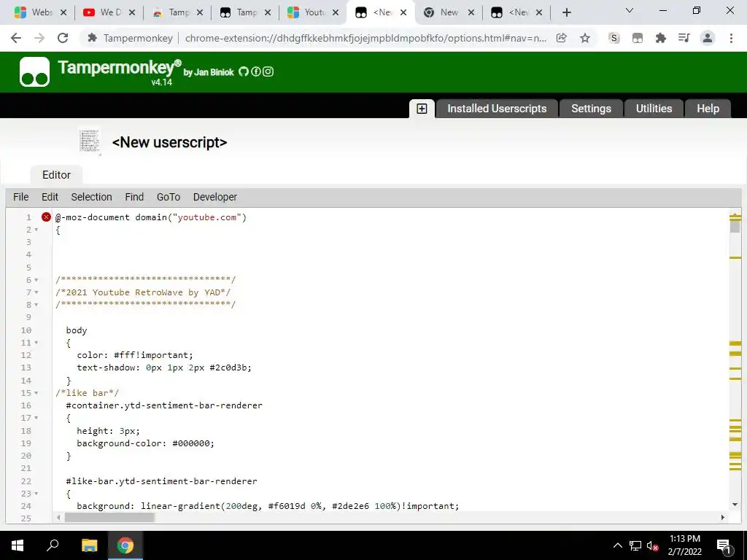747x560 pixels.
Task: Open Windows Start menu
Action: coord(18,545)
